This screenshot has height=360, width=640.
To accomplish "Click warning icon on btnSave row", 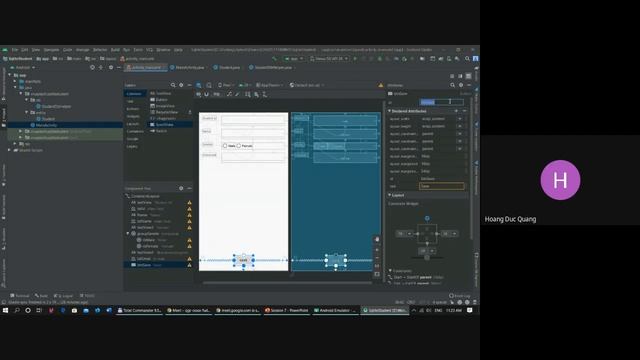I will 189,265.
